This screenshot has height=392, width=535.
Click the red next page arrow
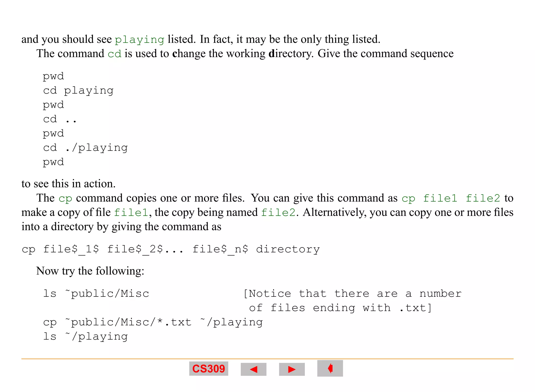point(292,369)
